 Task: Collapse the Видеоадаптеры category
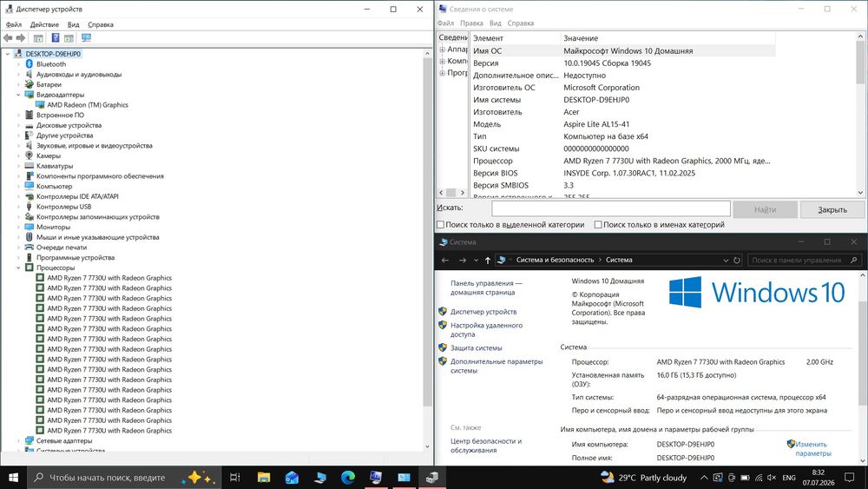coord(19,95)
